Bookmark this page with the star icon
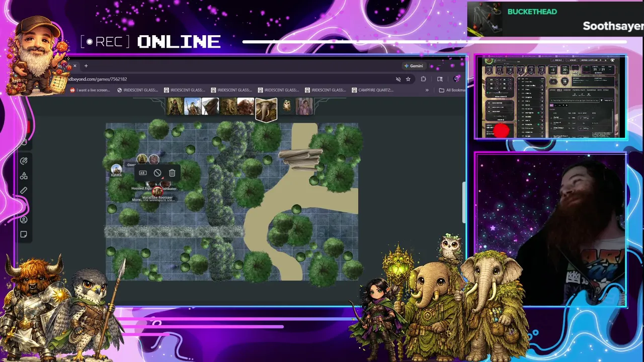644x362 pixels. 408,79
